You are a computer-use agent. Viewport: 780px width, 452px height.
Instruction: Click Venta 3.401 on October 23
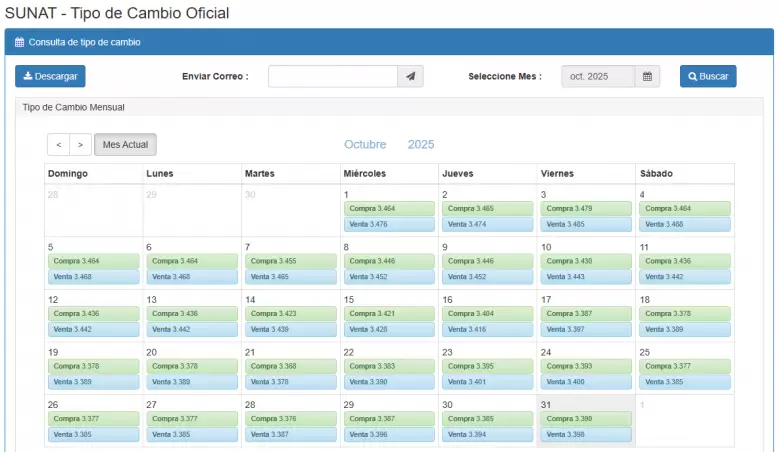(x=487, y=381)
